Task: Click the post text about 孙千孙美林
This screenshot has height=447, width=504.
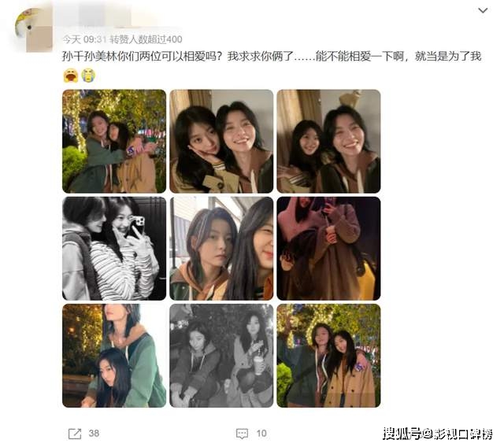Action: pos(272,57)
